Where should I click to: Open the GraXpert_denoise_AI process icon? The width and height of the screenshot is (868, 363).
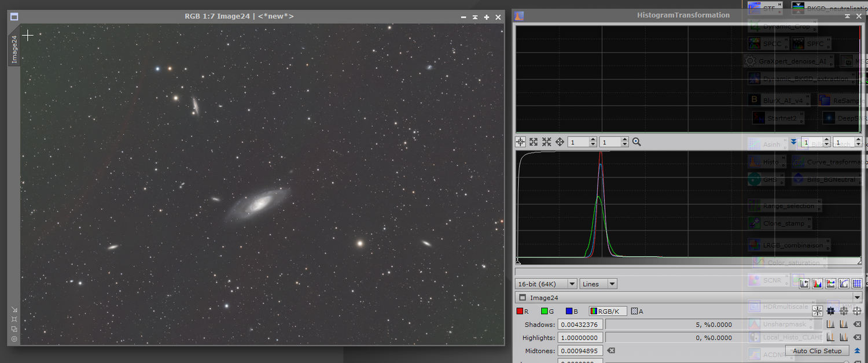(790, 61)
